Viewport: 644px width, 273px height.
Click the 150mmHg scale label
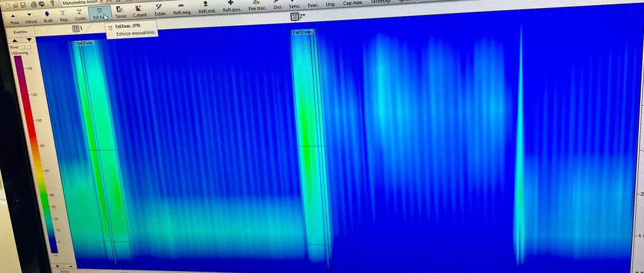coord(19,53)
